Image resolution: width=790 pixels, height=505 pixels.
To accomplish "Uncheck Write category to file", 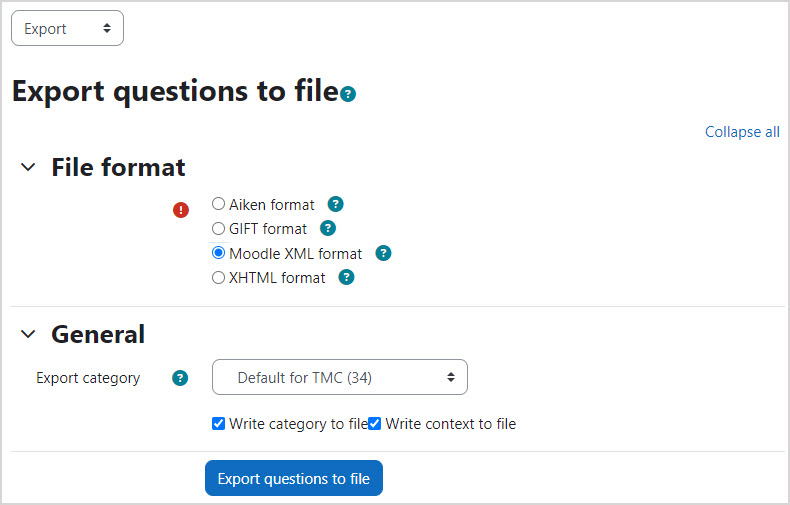I will coord(219,423).
